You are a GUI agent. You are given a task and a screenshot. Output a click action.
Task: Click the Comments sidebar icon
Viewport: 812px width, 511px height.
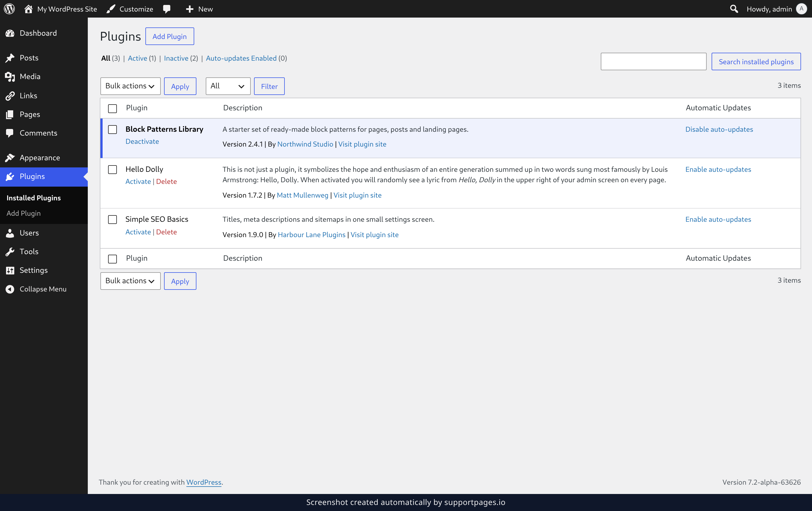[10, 133]
